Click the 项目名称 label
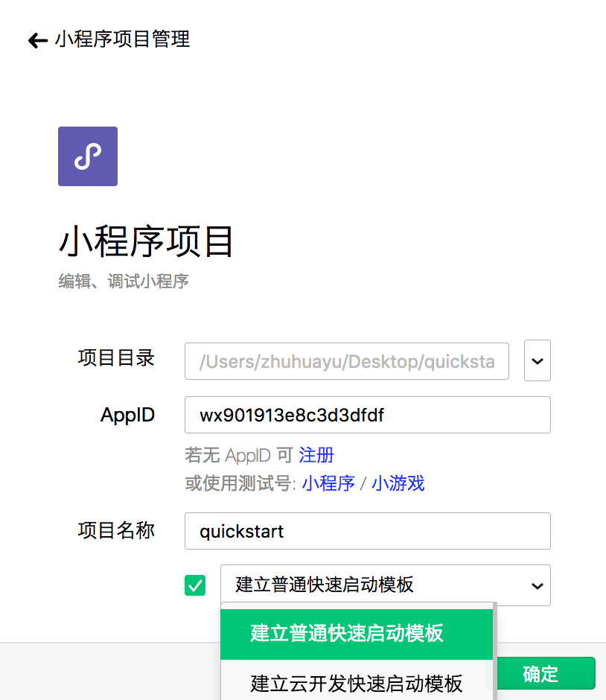 (x=116, y=530)
